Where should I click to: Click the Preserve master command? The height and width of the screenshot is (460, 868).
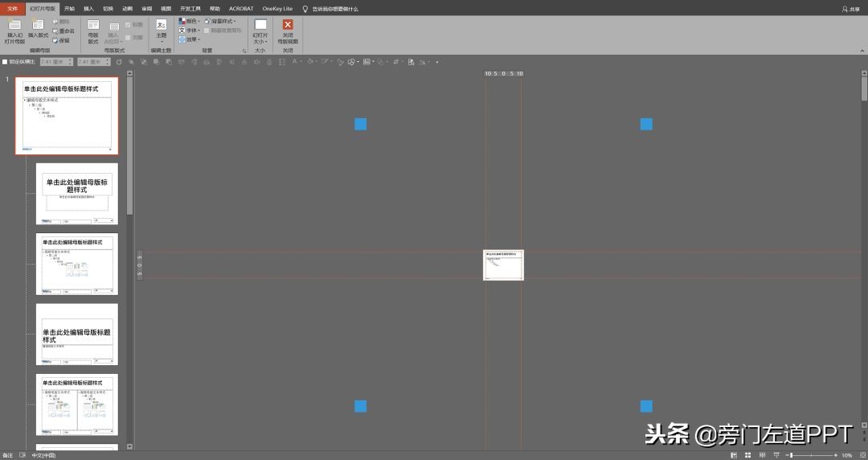[61, 40]
